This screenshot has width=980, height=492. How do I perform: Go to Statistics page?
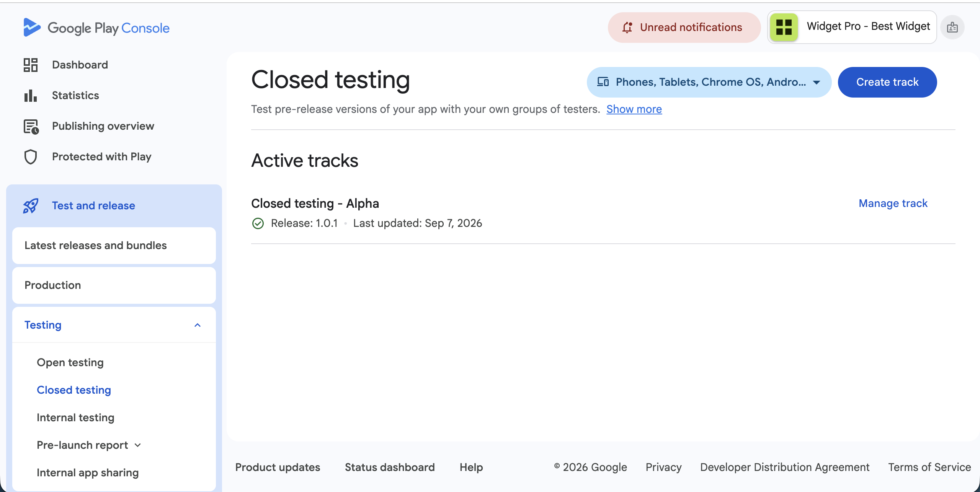(75, 96)
